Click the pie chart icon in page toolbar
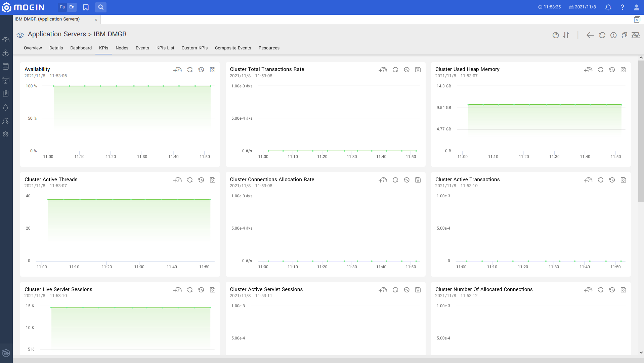 pos(556,35)
